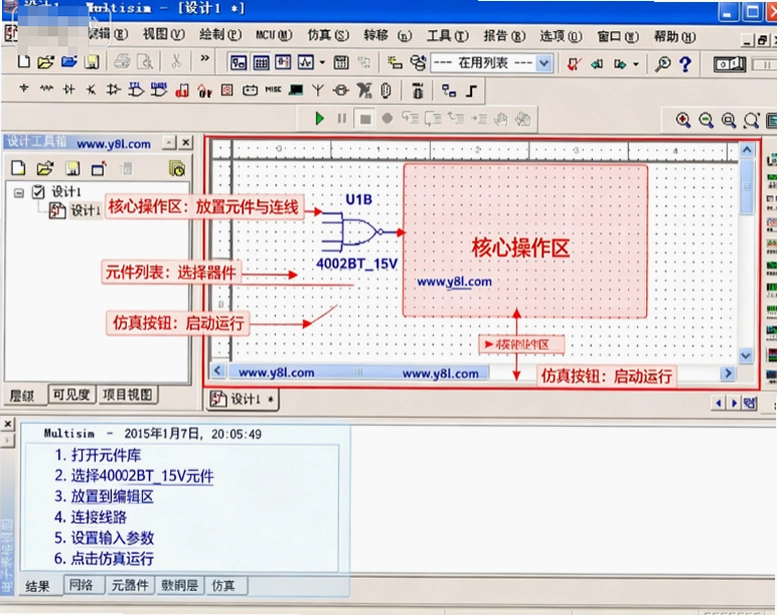Place a Transistor component

tap(91, 89)
